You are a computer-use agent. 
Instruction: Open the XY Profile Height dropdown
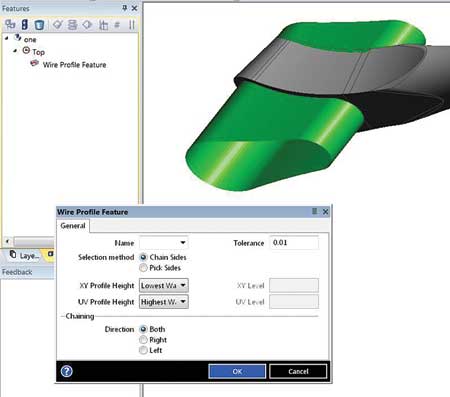point(164,286)
